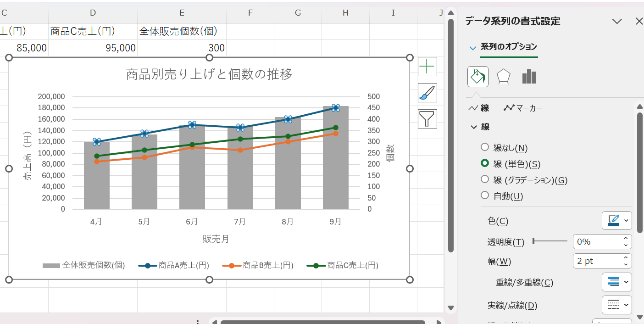Click the Series Options bar chart icon
Viewport: 644px width, 324px height.
[x=528, y=77]
